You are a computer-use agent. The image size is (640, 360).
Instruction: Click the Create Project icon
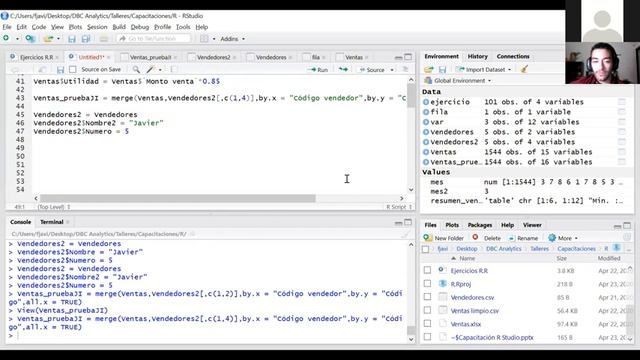tap(30, 39)
